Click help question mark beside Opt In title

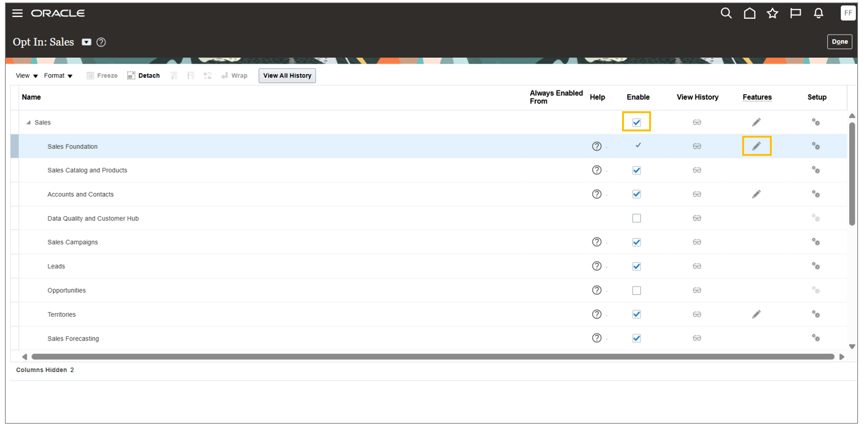coord(101,42)
